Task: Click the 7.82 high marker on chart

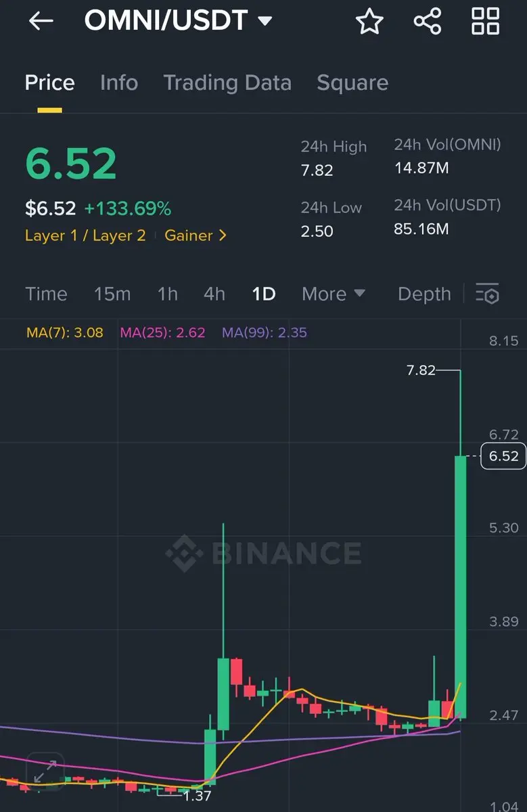Action: coord(421,370)
